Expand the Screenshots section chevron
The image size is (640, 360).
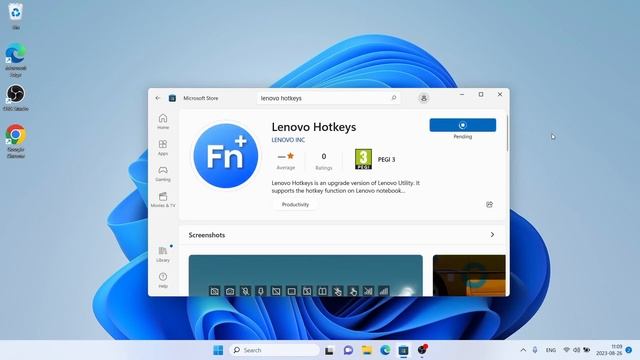pyautogui.click(x=492, y=235)
